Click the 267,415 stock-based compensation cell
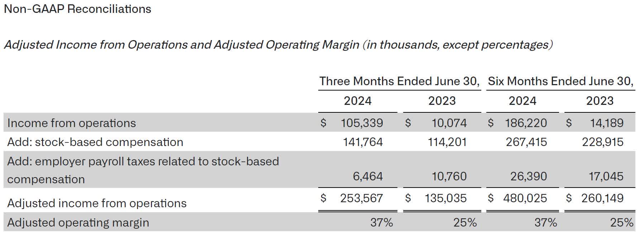Screen dimensions: 644x238 coord(526,142)
